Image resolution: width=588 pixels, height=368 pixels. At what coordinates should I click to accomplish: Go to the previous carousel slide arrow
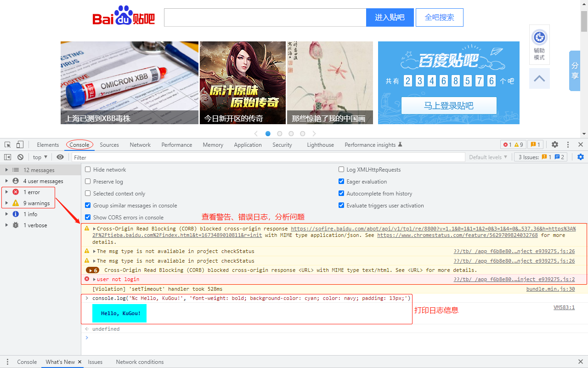point(256,134)
